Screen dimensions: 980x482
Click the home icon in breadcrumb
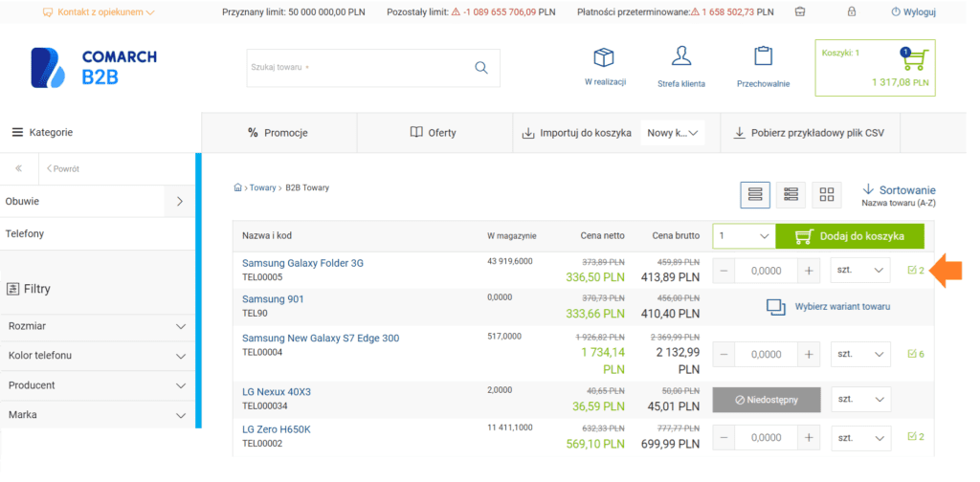237,187
